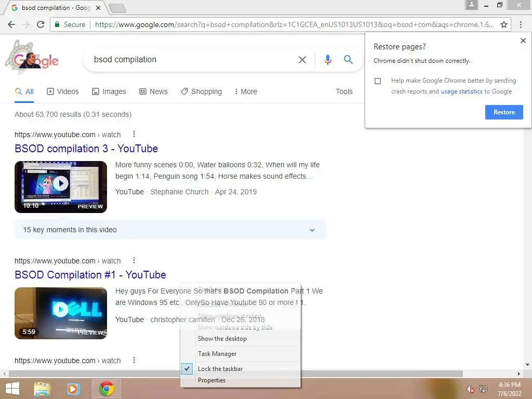This screenshot has width=532, height=399.
Task: Open options for the BSOD compilation 3 result
Action: tap(134, 134)
